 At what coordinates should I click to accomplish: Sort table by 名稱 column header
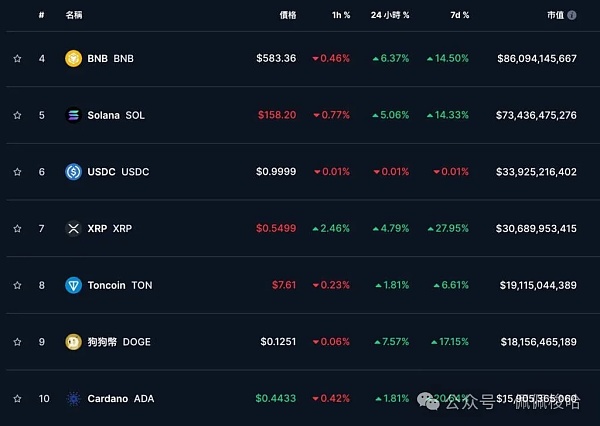coord(74,16)
